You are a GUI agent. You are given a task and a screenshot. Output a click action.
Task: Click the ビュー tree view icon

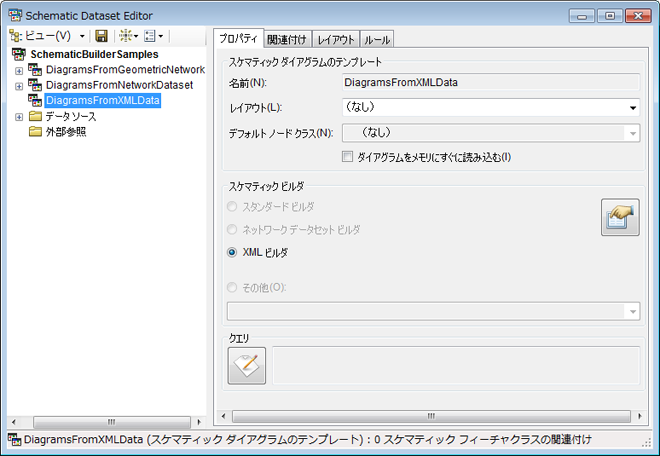point(16,36)
